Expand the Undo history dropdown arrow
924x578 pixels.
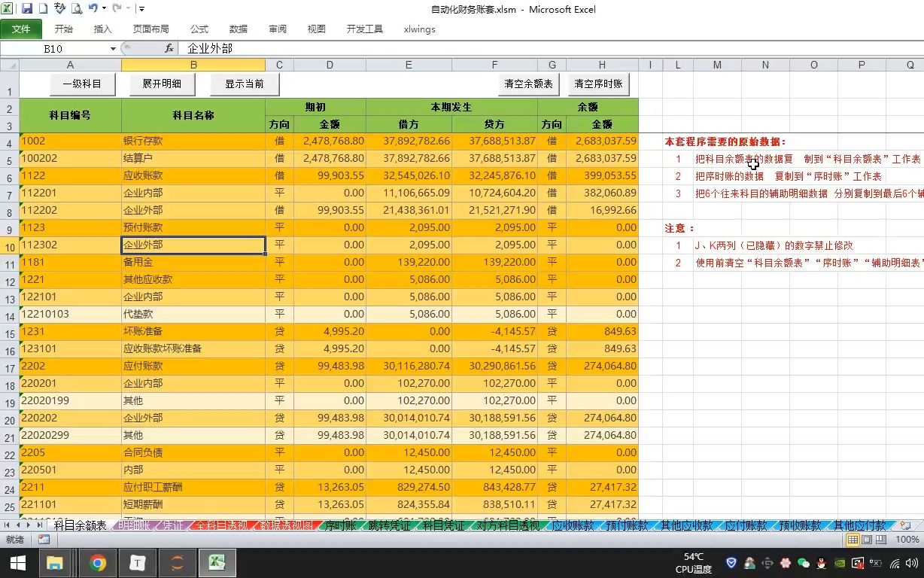coord(105,9)
